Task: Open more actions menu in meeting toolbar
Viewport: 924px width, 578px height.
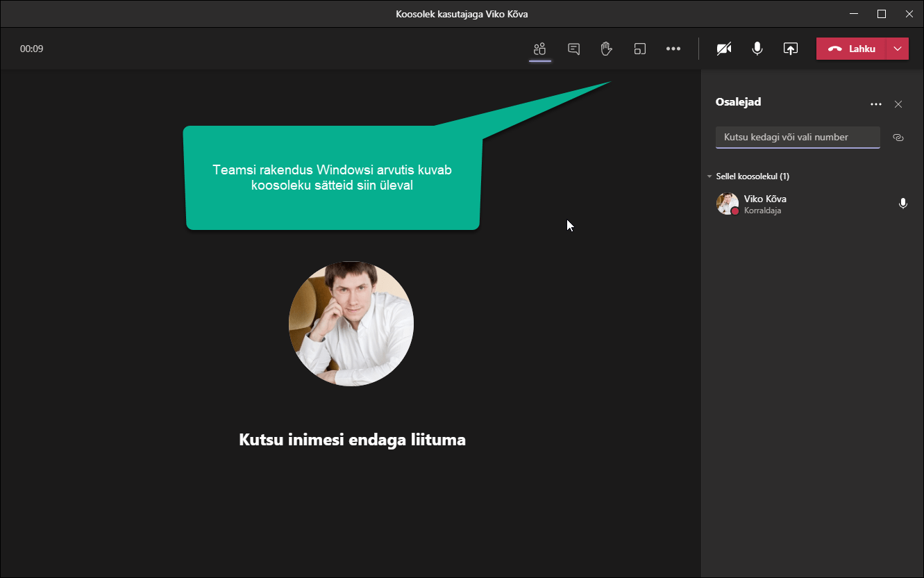Action: 673,49
